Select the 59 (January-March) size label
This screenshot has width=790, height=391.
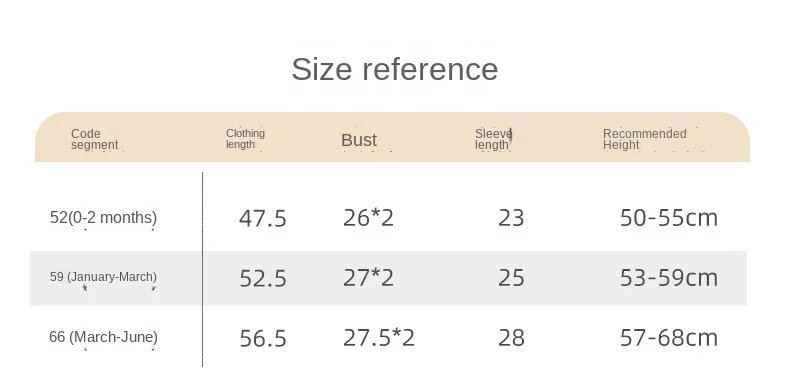(x=103, y=277)
